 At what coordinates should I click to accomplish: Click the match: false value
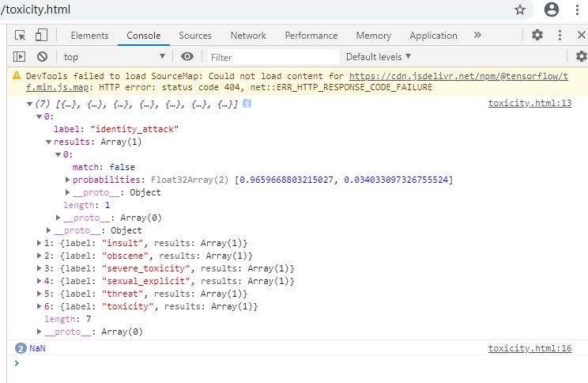click(122, 167)
